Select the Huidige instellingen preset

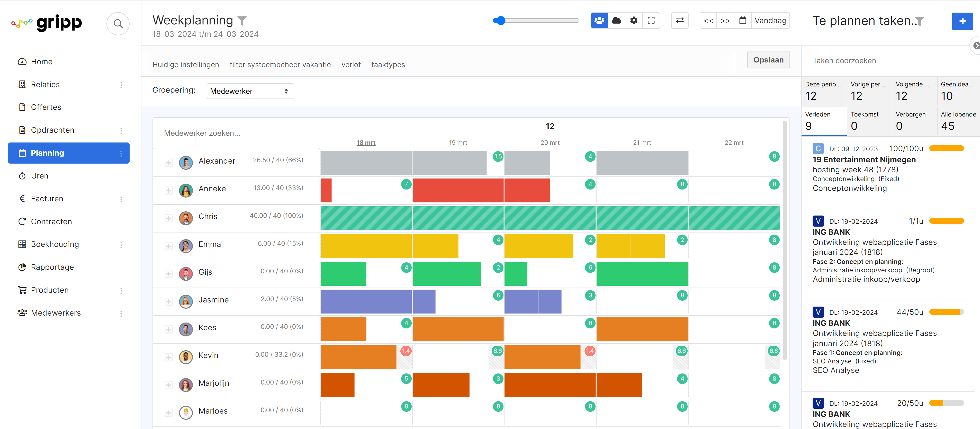coord(186,65)
